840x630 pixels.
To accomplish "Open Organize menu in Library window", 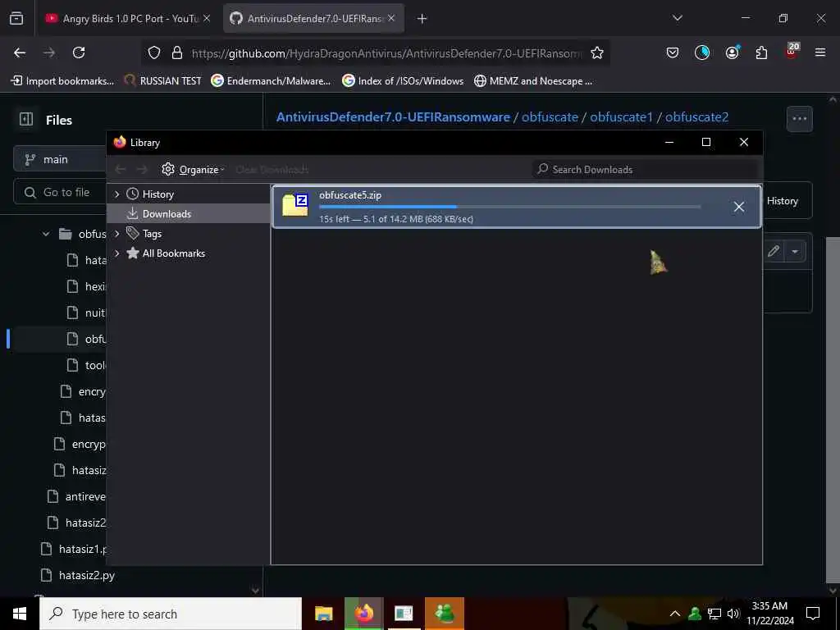I will click(193, 169).
